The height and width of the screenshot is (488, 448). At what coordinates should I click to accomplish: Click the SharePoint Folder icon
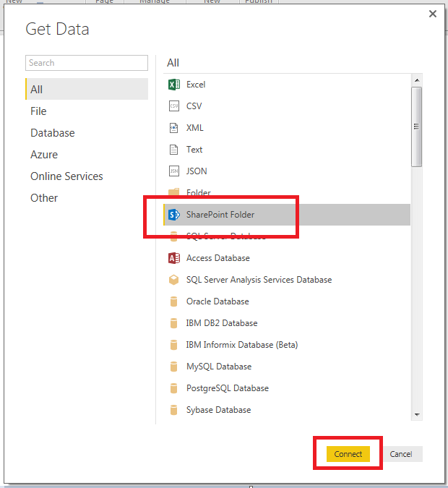click(174, 215)
